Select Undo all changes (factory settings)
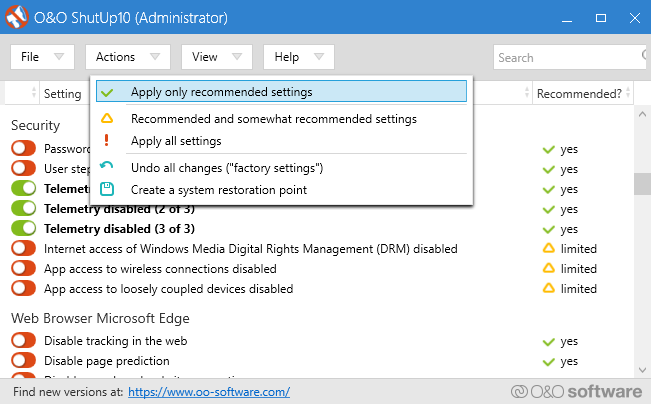This screenshot has width=651, height=404. click(x=281, y=168)
